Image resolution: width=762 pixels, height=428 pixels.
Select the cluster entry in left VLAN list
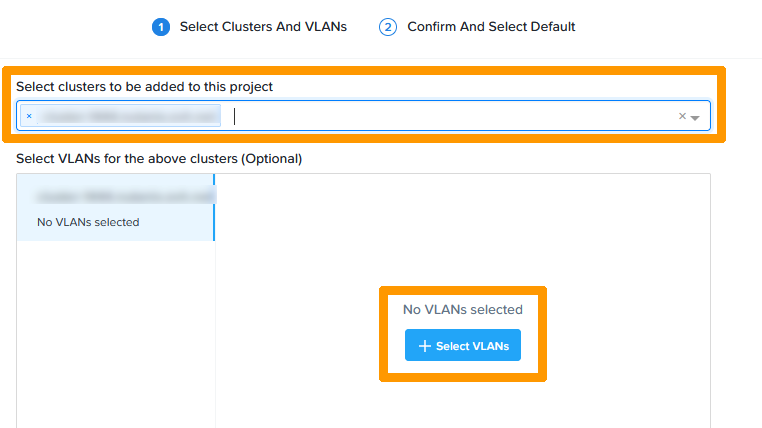(x=115, y=209)
